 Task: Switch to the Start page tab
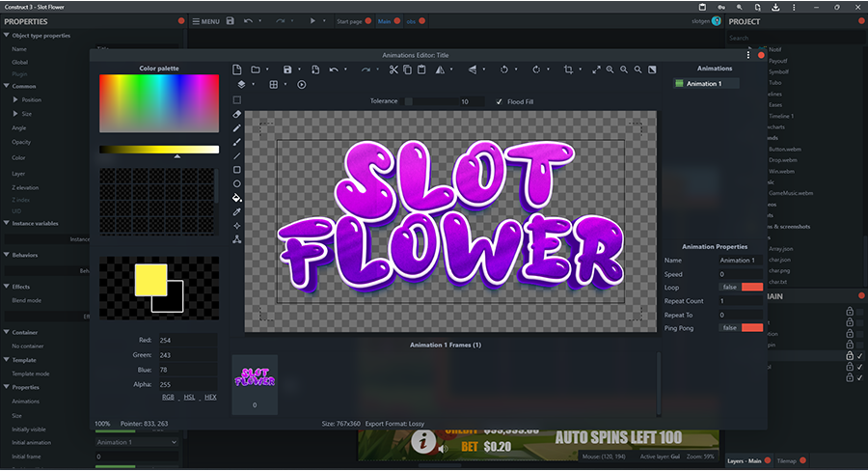348,20
